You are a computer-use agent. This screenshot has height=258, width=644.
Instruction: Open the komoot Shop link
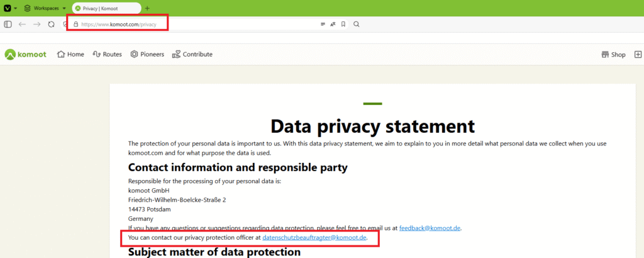click(614, 55)
